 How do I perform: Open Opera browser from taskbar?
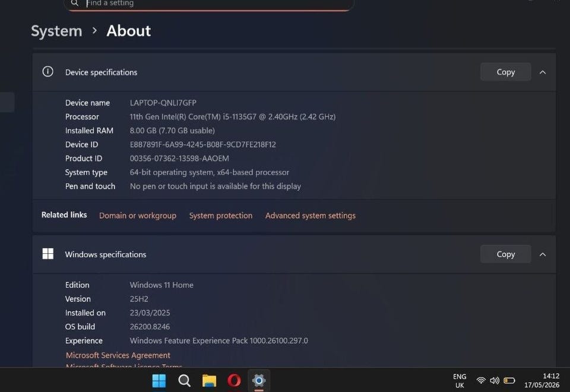tap(234, 381)
